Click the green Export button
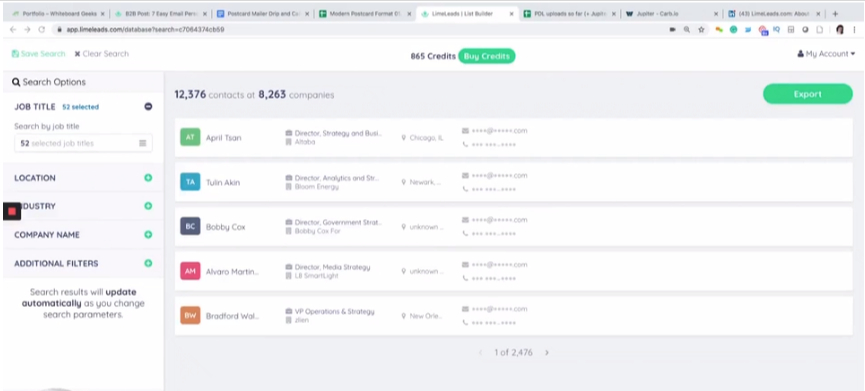Image resolution: width=865 pixels, height=391 pixels. pyautogui.click(x=808, y=94)
